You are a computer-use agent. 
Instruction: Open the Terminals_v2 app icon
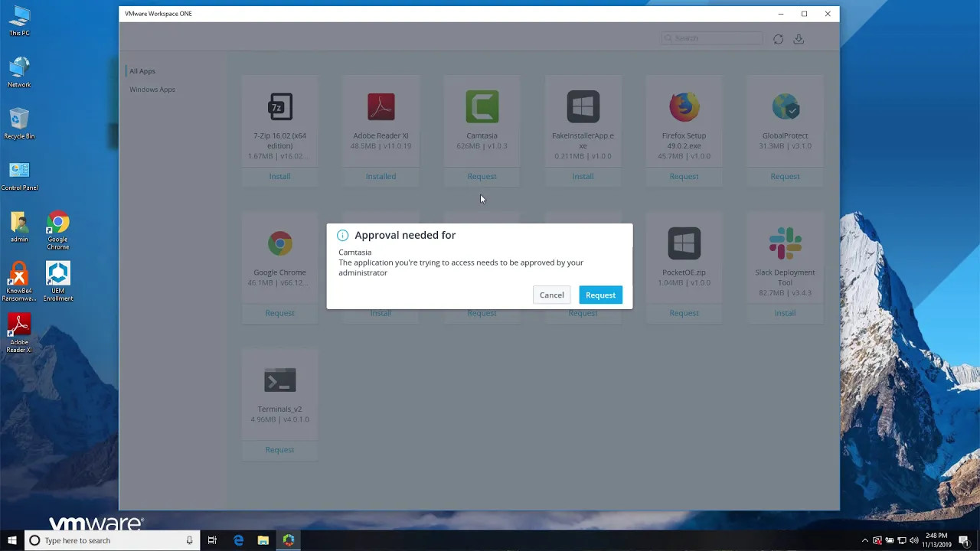pos(279,380)
